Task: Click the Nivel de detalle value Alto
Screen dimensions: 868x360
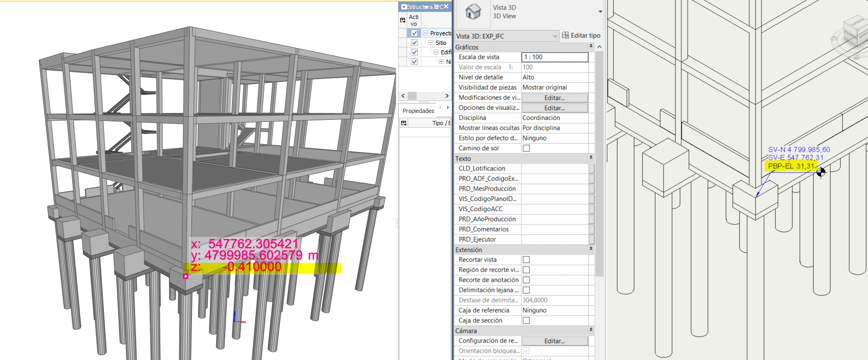Action: click(x=555, y=77)
